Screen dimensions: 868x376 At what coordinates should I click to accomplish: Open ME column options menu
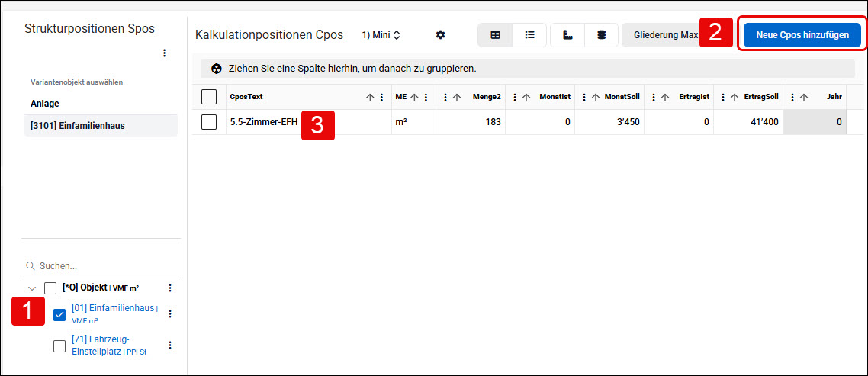(425, 97)
